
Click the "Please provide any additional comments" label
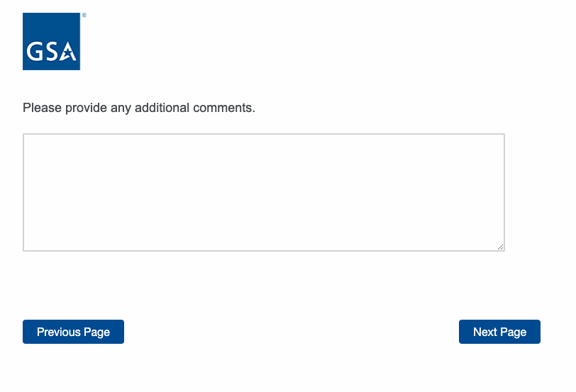click(x=138, y=108)
